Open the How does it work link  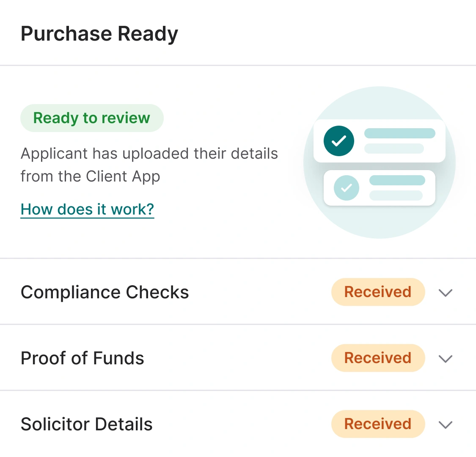pyautogui.click(x=87, y=209)
